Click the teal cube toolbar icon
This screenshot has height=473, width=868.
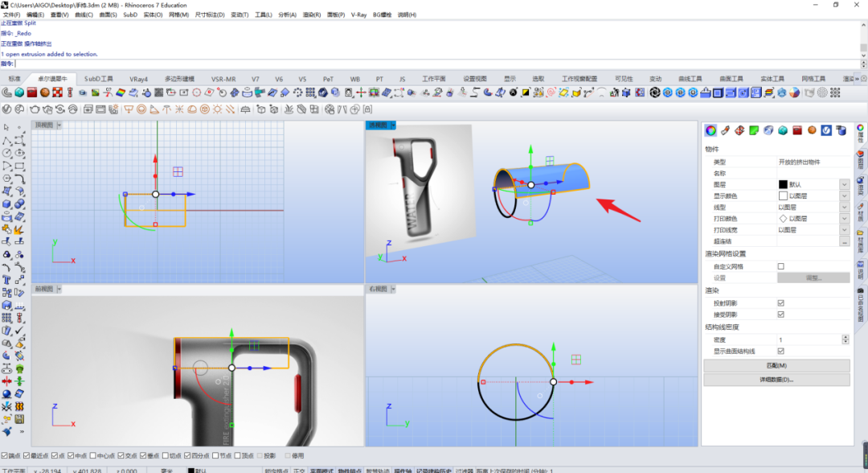point(19,93)
